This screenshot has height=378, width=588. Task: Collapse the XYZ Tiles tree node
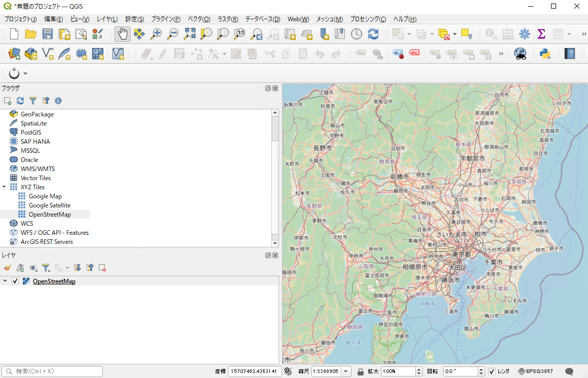tap(4, 187)
